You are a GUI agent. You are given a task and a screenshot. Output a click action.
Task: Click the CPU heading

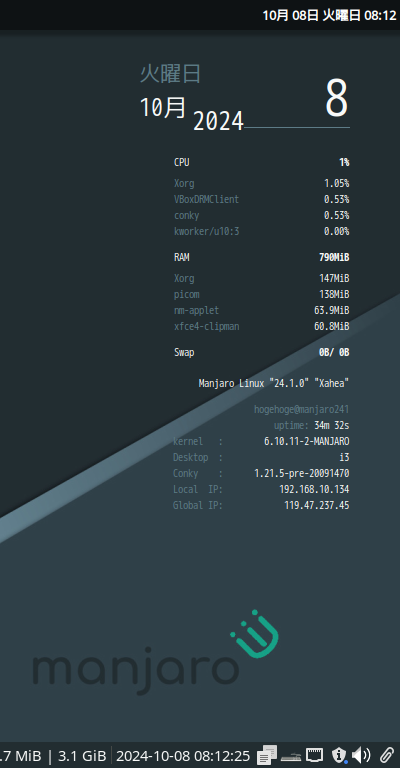pyautogui.click(x=182, y=162)
